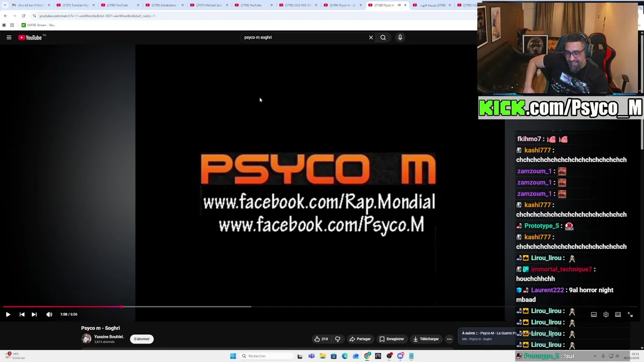
Task: Click Laurent222 username in chat
Action: [547, 290]
